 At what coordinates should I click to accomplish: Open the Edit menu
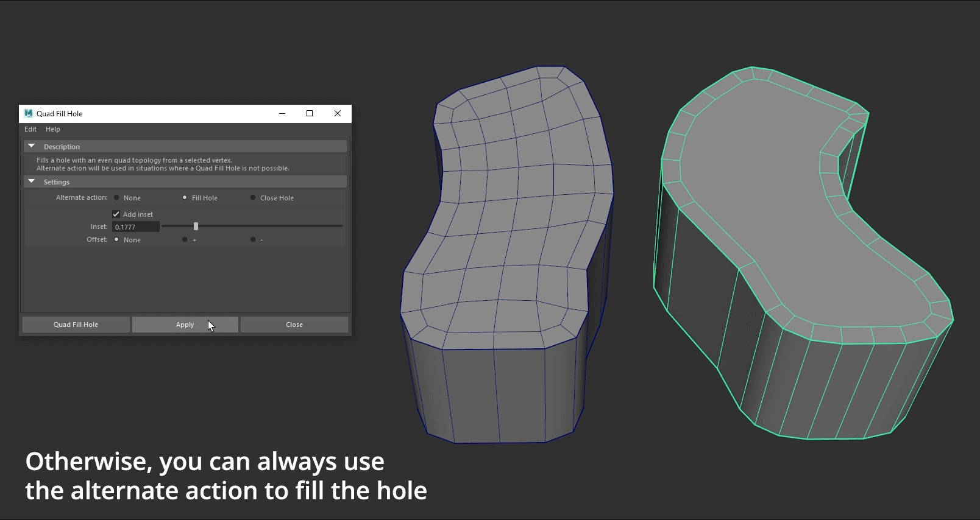pyautogui.click(x=30, y=129)
